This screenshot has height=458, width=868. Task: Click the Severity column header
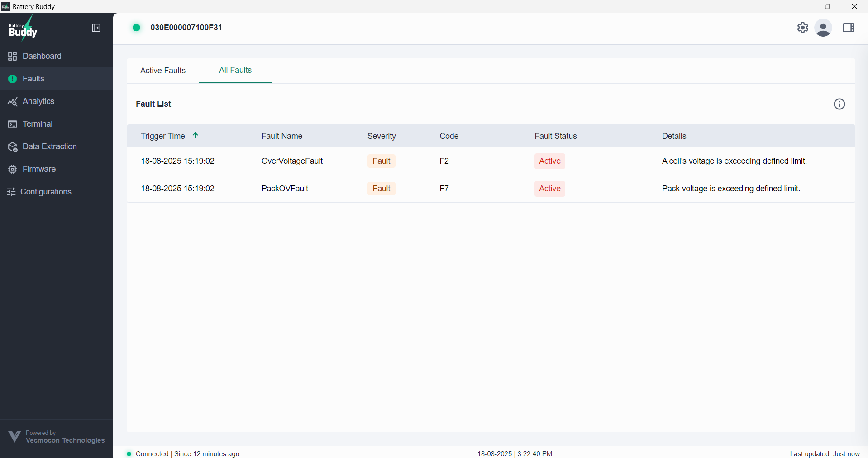click(382, 136)
